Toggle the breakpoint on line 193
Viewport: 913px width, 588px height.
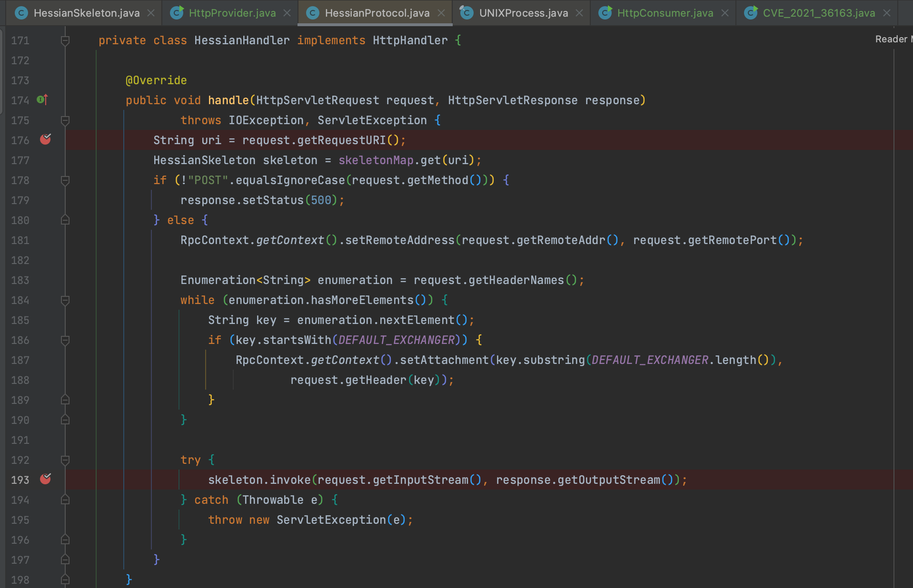pyautogui.click(x=46, y=479)
